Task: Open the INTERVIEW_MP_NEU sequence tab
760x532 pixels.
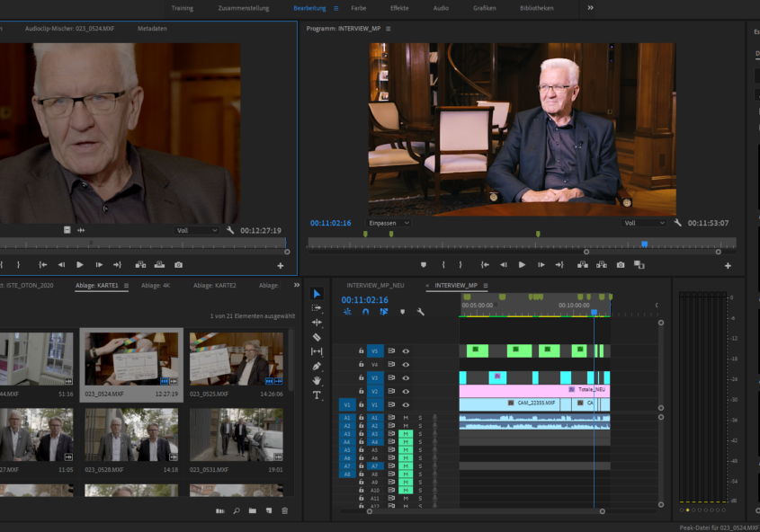Action: 375,286
